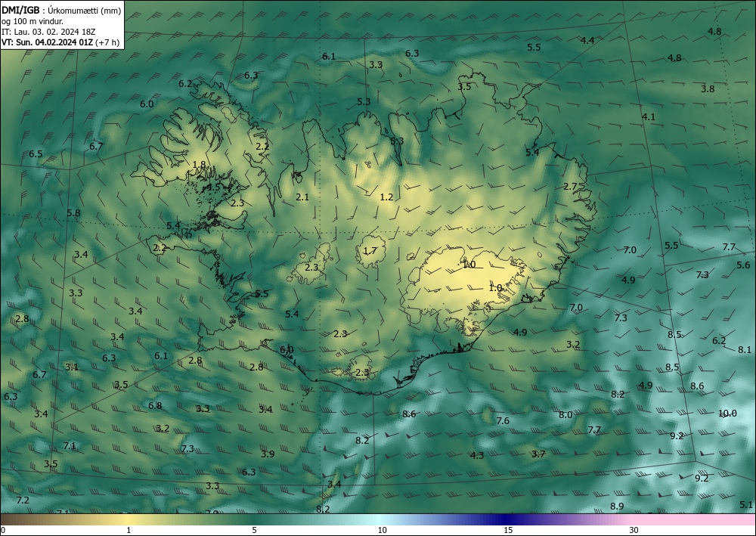Select the legend tick label 10
This screenshot has width=756, height=536.
382,530
